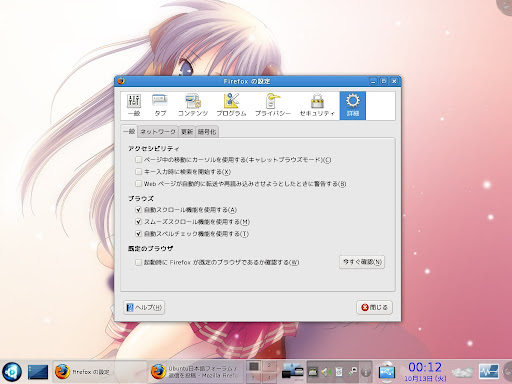Click the Firefox logo in the dialog title bar
Viewport: 512px width, 384px height.
point(121,81)
